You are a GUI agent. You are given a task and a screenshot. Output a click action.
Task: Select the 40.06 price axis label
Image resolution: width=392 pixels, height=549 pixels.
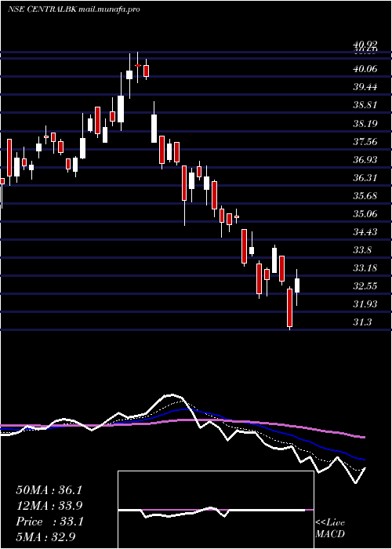click(365, 69)
